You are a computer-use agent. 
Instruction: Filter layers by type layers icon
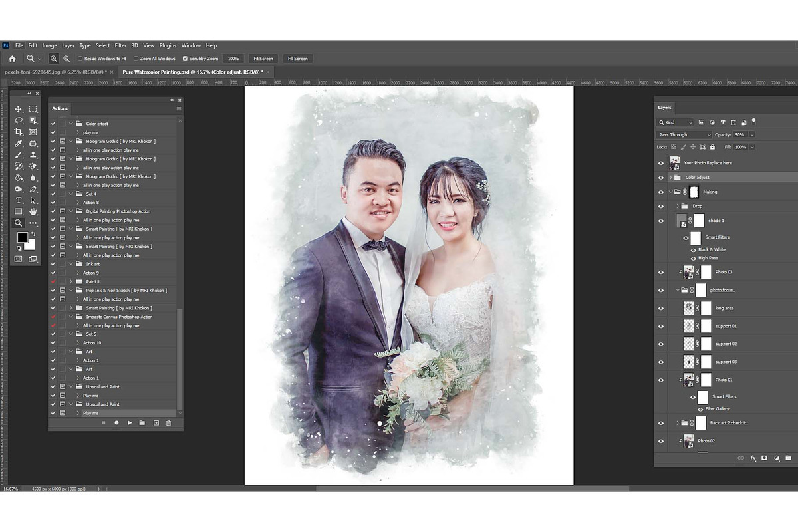[x=723, y=122]
